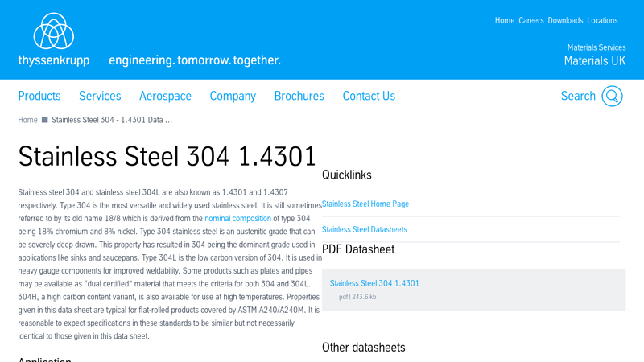Open the Downloads link

click(565, 21)
